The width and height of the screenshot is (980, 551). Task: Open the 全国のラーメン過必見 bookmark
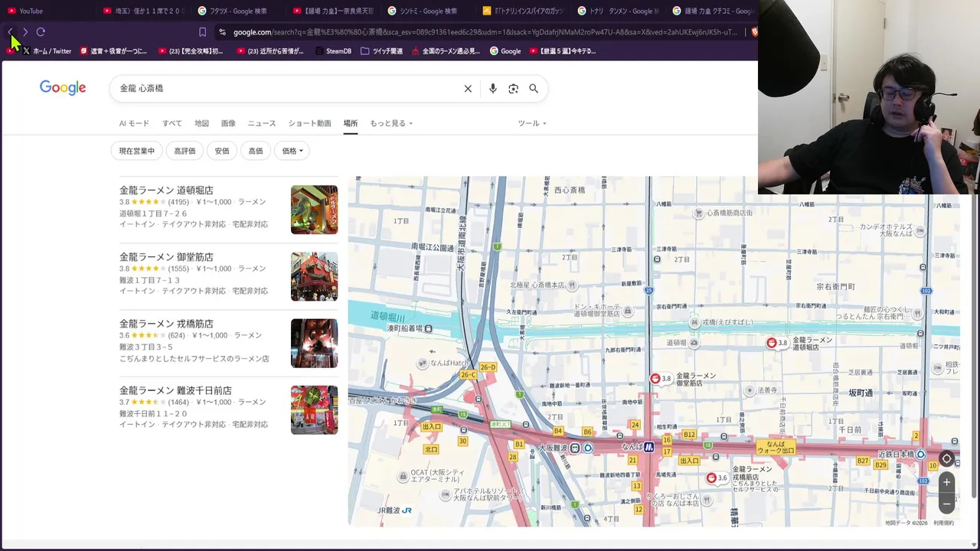[x=446, y=51]
